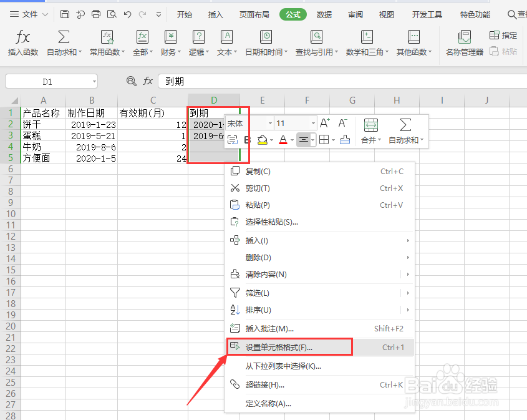
Task: Open the 宋体 font name dropdown
Action: [x=270, y=124]
